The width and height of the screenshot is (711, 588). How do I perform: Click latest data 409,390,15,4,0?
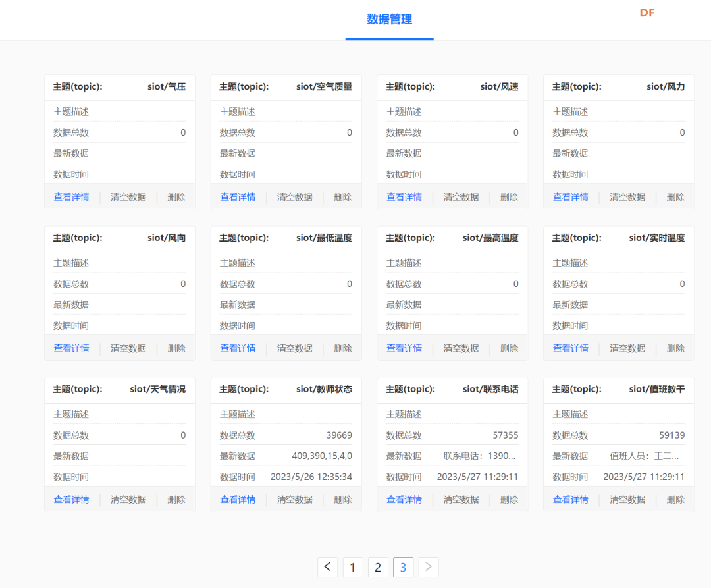click(x=322, y=456)
